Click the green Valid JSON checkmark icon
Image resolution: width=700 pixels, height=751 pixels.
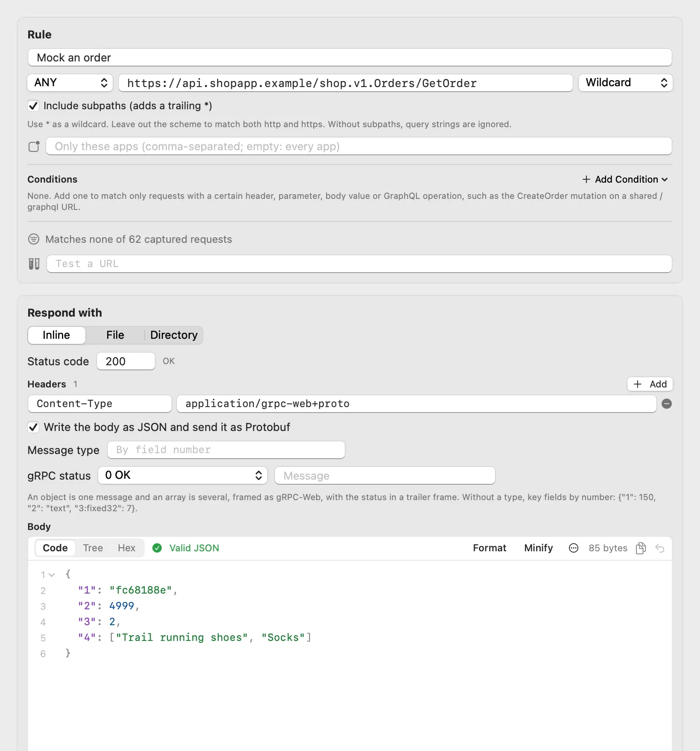click(157, 548)
